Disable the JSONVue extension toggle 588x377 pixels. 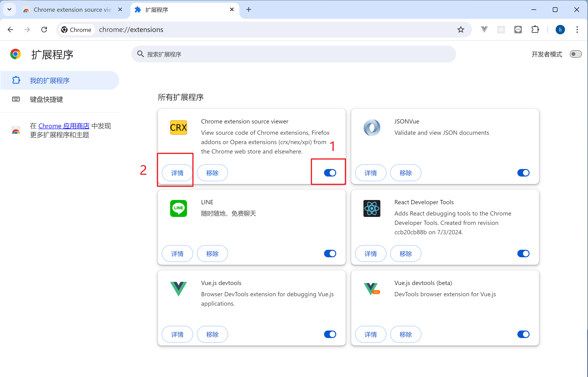click(523, 173)
